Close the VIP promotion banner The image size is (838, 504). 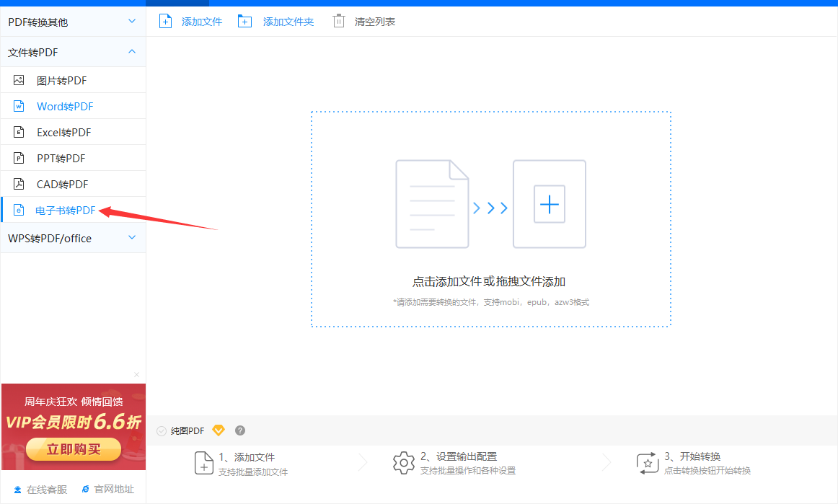(137, 375)
